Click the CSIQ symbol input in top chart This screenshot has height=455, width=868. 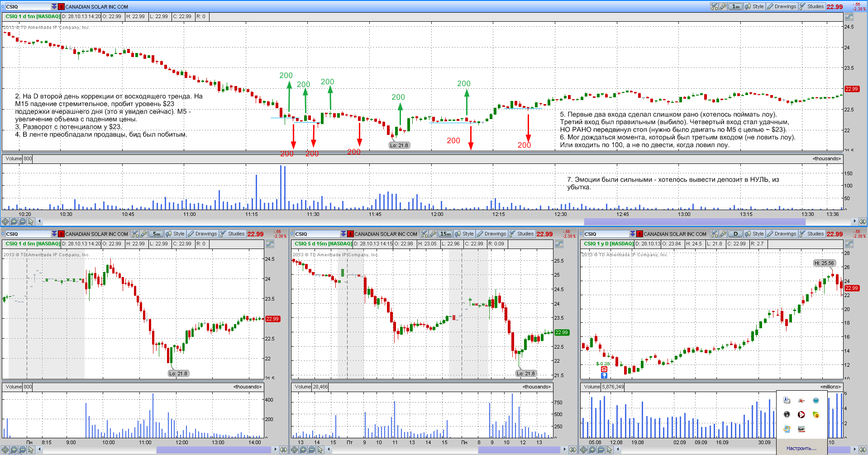click(28, 6)
